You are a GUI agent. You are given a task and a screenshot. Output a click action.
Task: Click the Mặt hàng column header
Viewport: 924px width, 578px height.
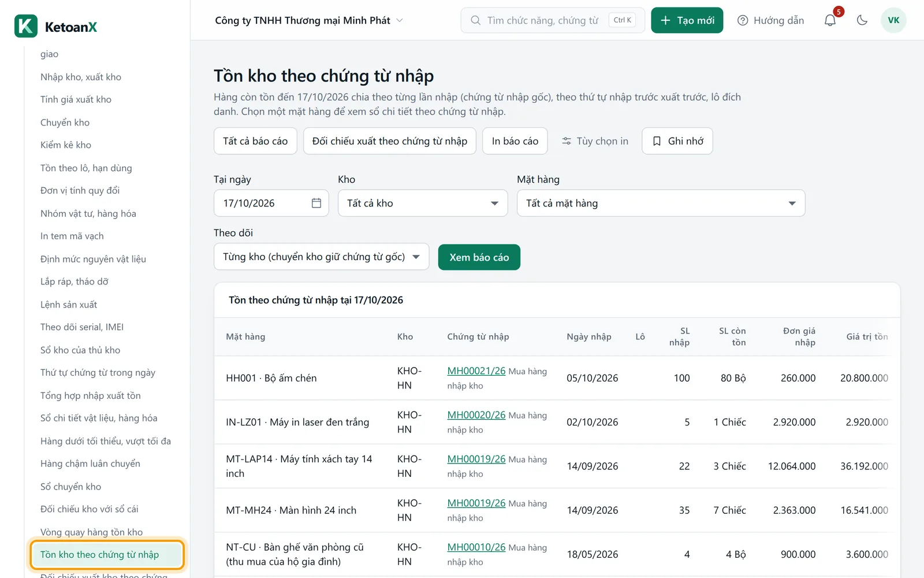(x=245, y=336)
